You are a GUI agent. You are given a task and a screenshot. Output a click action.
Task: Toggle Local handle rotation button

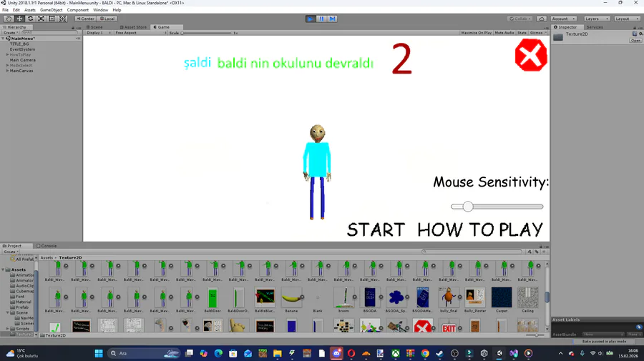point(107,19)
